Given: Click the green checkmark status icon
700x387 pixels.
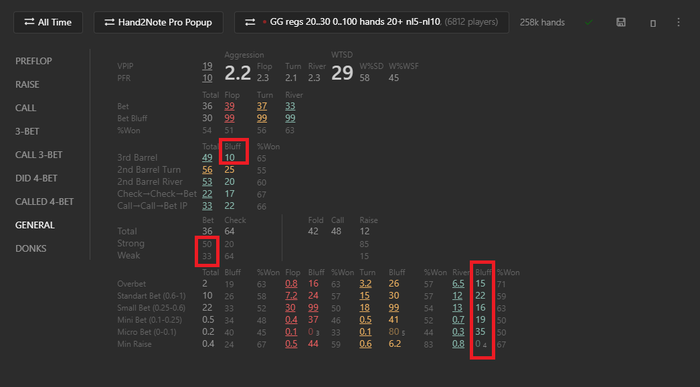Looking at the screenshot, I should 589,22.
